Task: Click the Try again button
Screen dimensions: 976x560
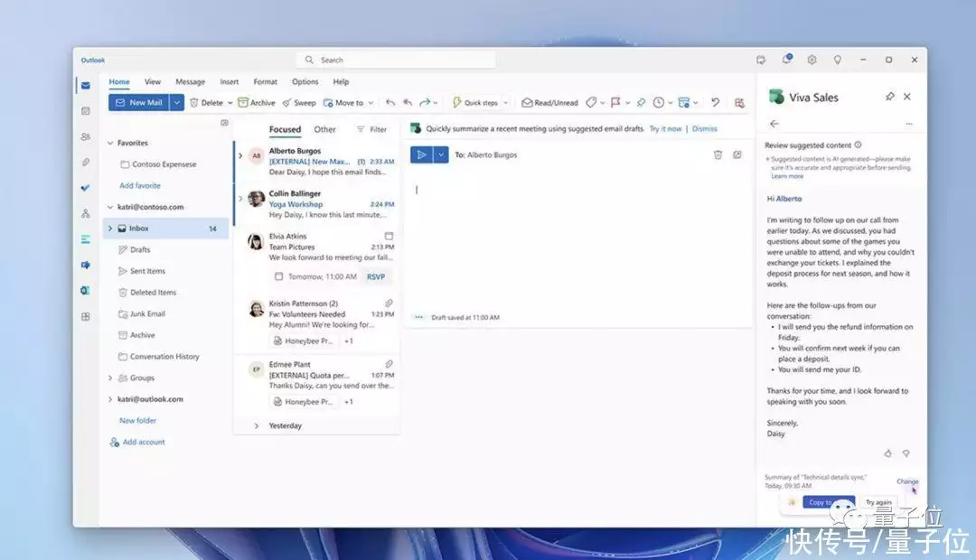Action: (x=877, y=502)
